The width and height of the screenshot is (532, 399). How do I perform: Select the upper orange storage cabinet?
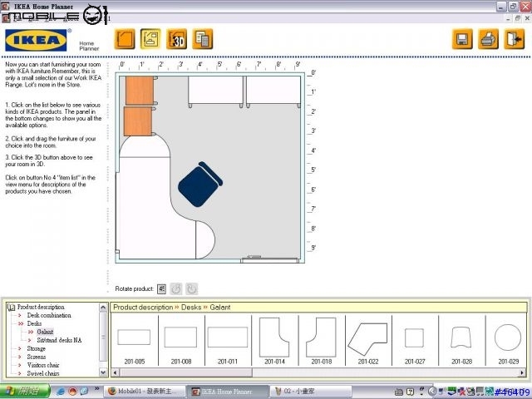pyautogui.click(x=140, y=91)
